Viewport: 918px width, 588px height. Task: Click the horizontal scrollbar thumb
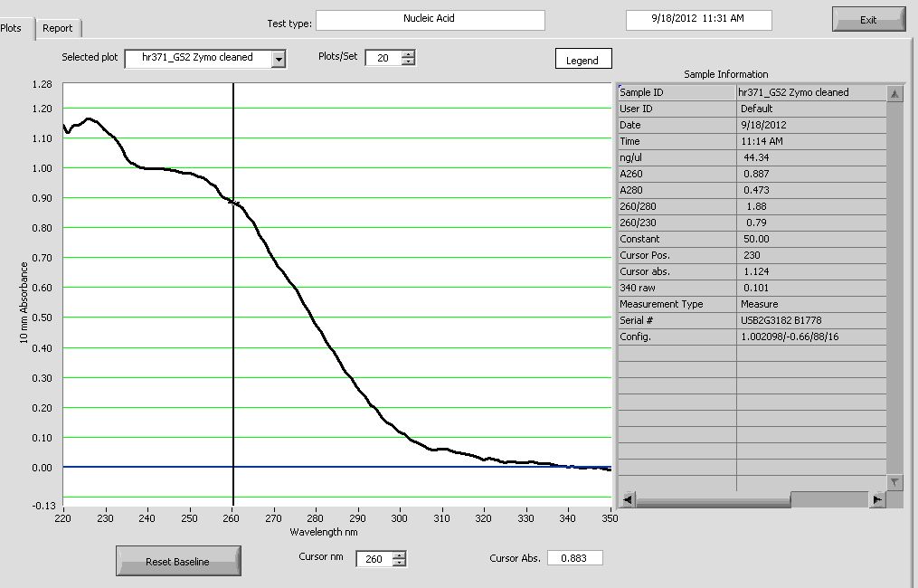coord(713,499)
